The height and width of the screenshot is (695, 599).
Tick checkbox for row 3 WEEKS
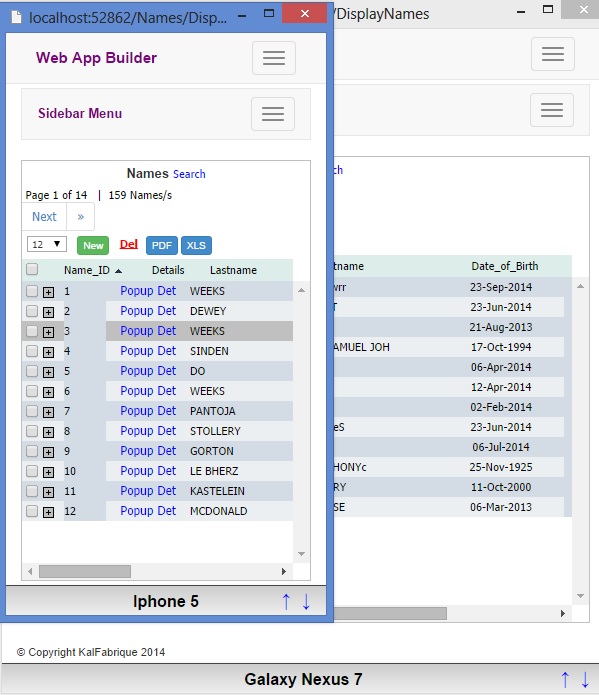click(32, 331)
